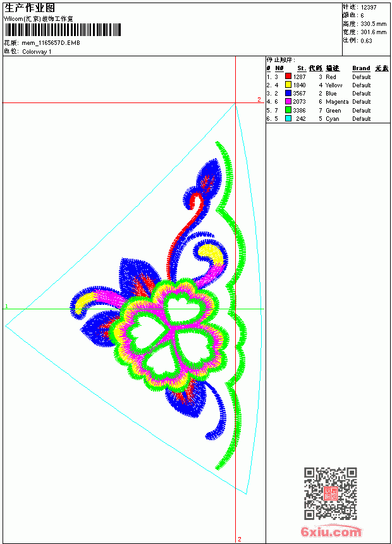Pick the green color swatch in row 5
The width and height of the screenshot is (392, 544).
click(288, 110)
